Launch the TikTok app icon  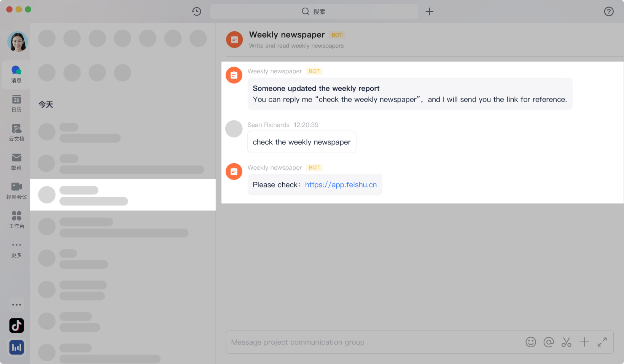click(x=16, y=326)
